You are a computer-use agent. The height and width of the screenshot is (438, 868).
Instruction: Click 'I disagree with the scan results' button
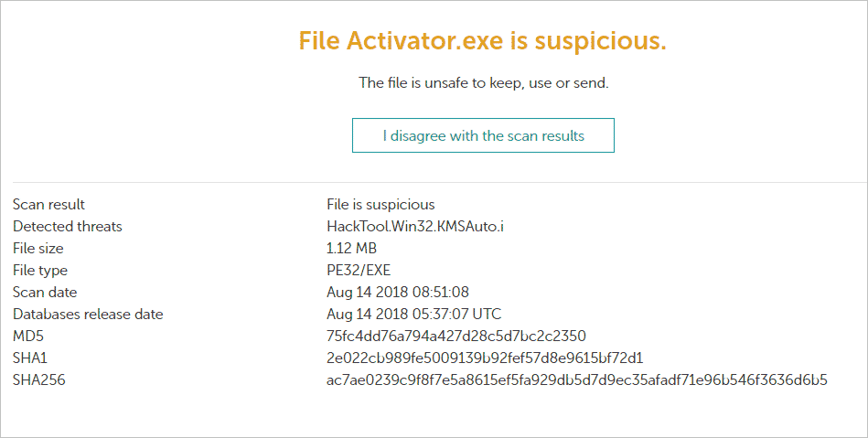click(483, 135)
